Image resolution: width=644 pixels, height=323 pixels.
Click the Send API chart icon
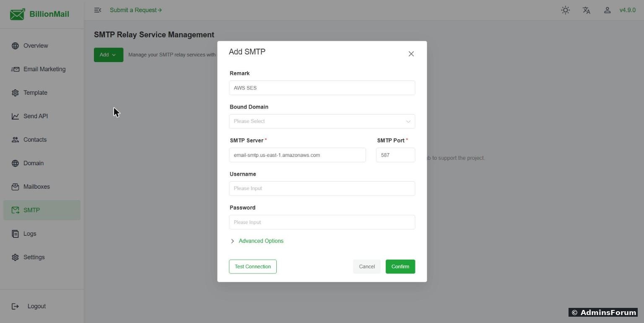[x=15, y=116]
